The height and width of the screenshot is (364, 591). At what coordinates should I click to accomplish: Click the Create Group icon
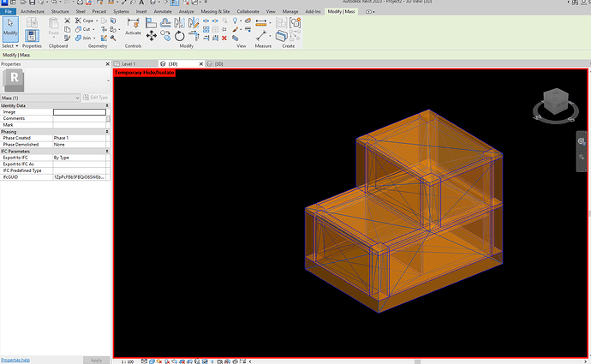click(295, 22)
